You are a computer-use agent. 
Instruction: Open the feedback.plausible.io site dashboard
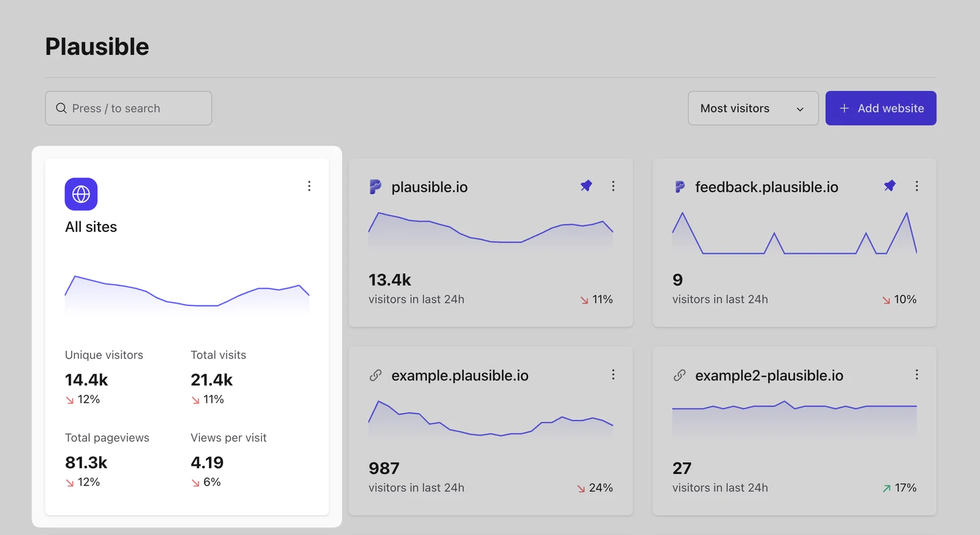[x=766, y=187]
